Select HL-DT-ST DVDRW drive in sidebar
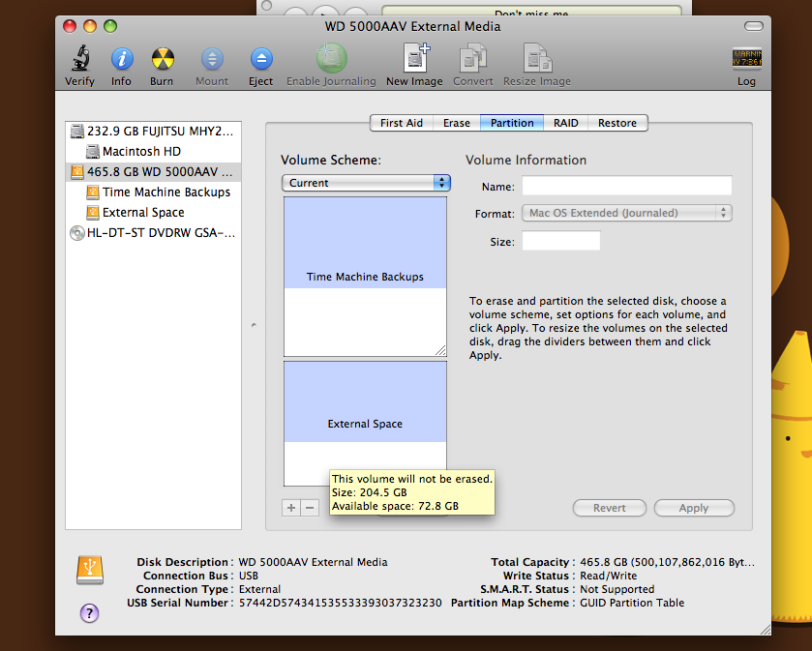The width and height of the screenshot is (812, 651). [153, 233]
